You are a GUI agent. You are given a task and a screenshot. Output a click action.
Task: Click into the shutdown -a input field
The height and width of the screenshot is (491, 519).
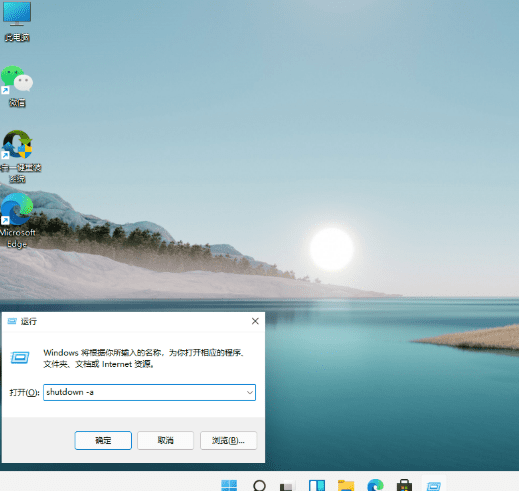[x=149, y=392]
